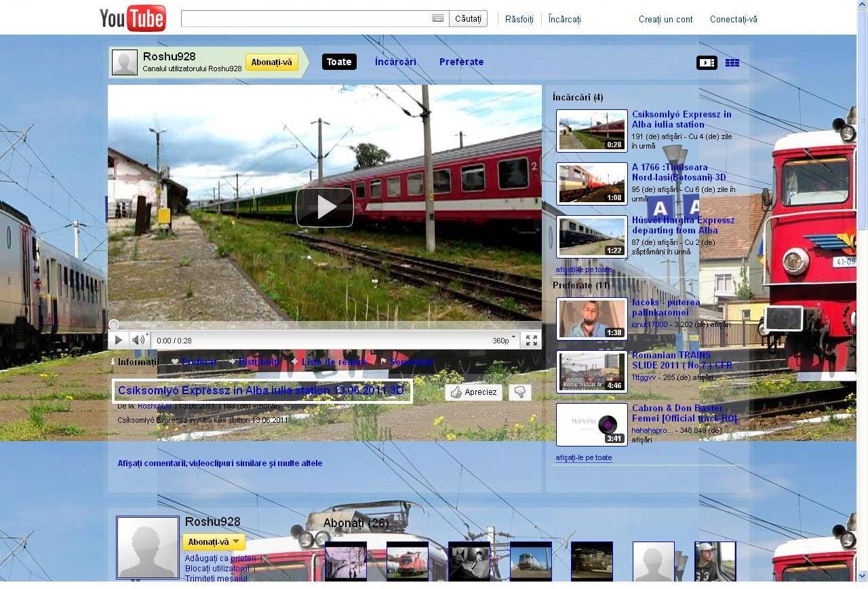
Task: Focus the YouTube search input field
Action: click(x=307, y=18)
